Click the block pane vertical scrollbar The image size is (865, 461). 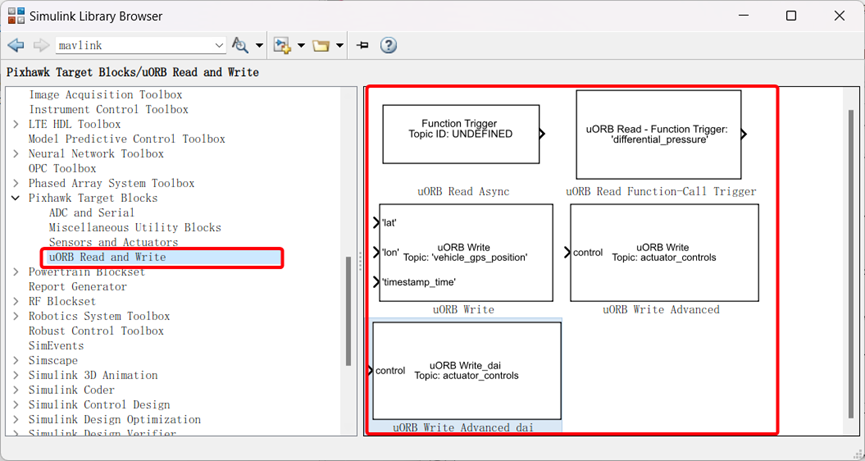click(x=851, y=264)
